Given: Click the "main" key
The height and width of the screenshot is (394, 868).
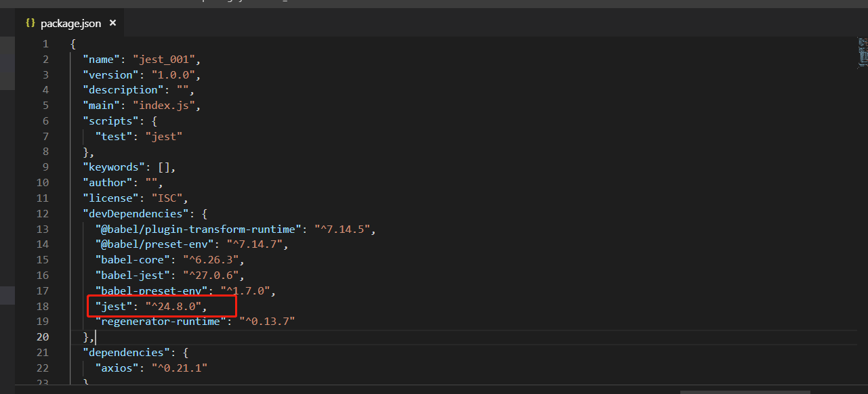Looking at the screenshot, I should [x=102, y=106].
